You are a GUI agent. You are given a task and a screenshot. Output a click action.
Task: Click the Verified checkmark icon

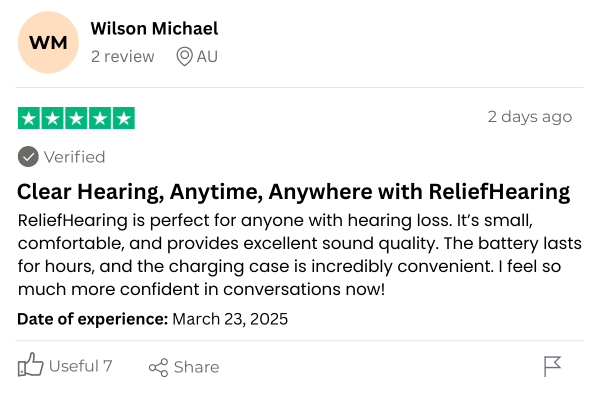pos(29,156)
